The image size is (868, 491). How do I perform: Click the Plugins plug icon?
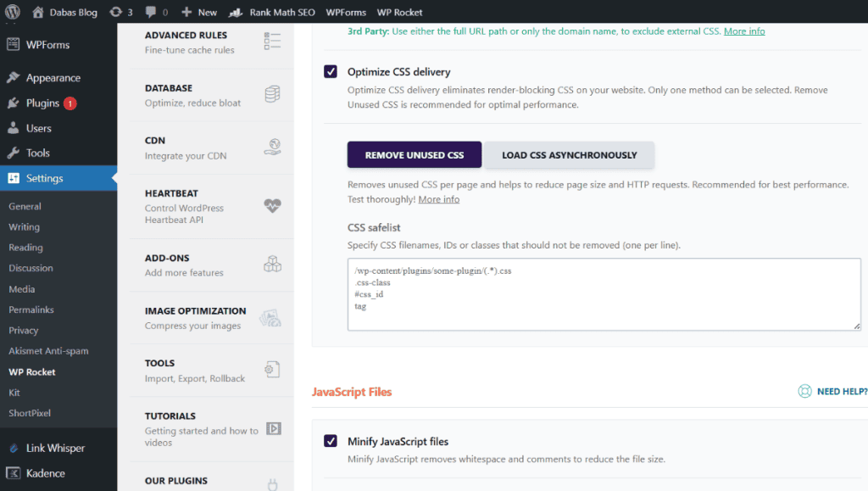pos(14,103)
